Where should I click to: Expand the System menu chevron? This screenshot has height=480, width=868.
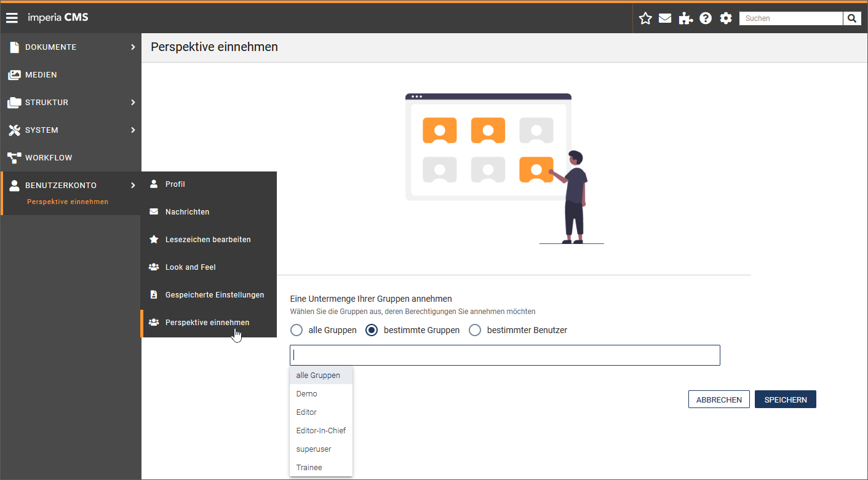pos(133,130)
